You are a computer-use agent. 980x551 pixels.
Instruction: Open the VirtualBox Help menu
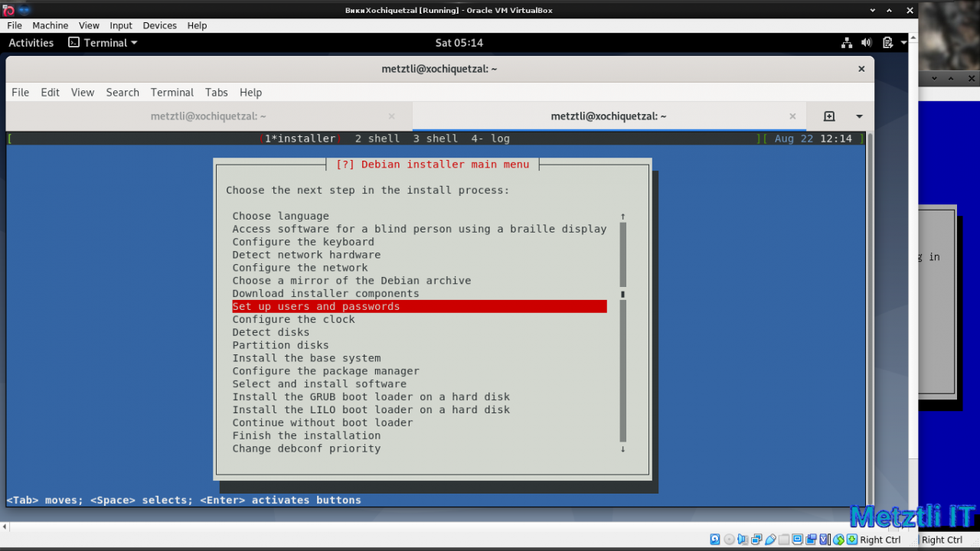pyautogui.click(x=197, y=25)
